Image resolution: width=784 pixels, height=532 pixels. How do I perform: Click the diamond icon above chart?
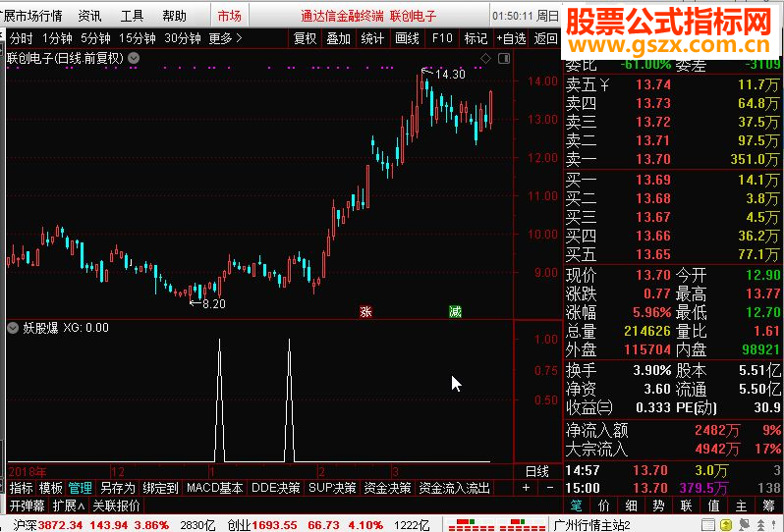tap(485, 59)
